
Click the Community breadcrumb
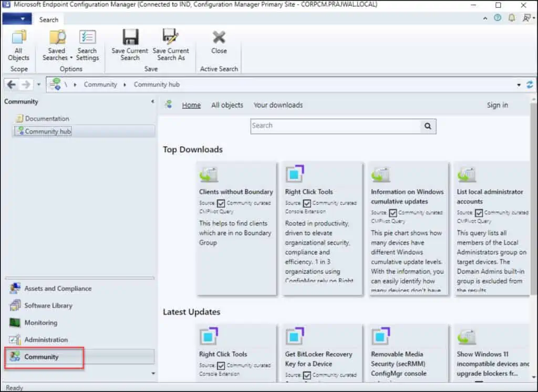coord(100,85)
